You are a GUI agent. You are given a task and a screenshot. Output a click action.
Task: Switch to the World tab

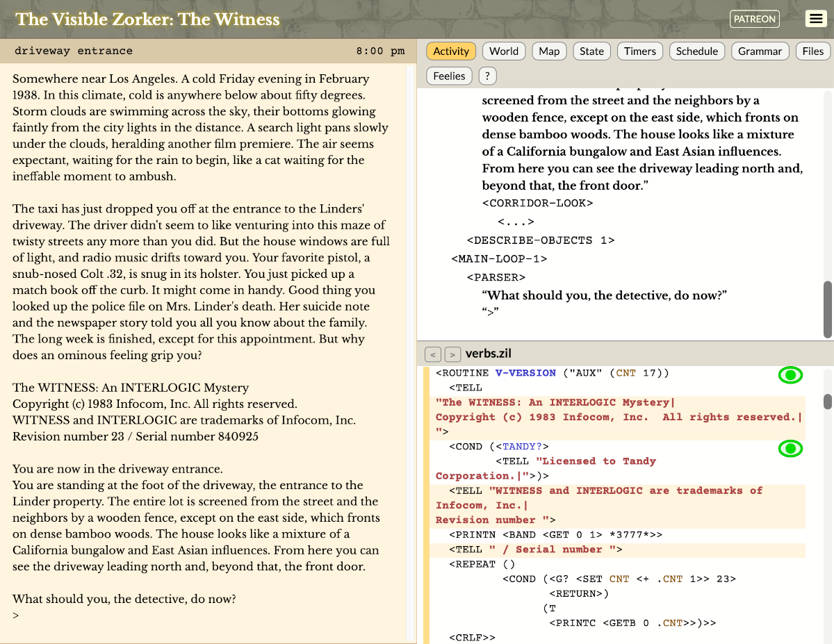point(504,51)
